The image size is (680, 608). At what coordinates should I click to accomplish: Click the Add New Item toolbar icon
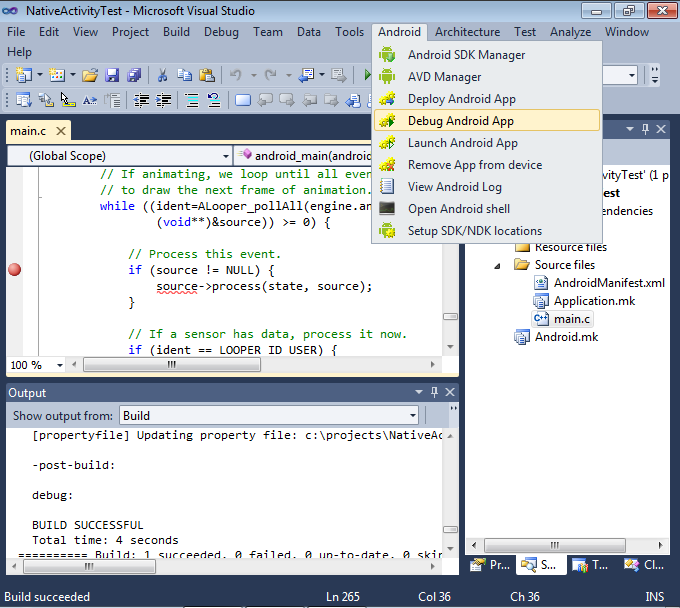[x=57, y=75]
